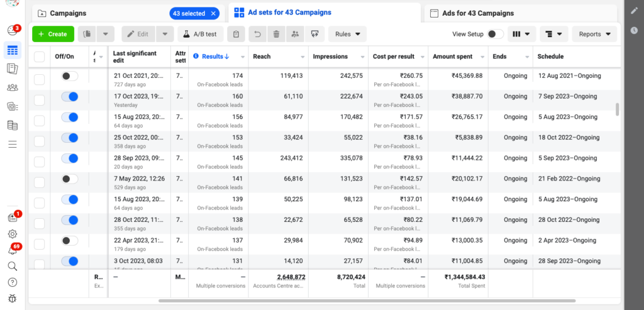
Task: Switch to the Campaigns tab
Action: pyautogui.click(x=68, y=13)
